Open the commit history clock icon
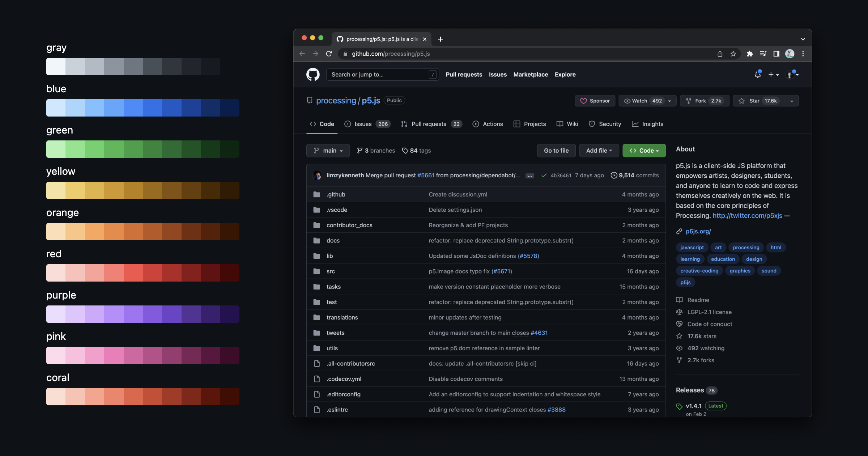 (x=614, y=175)
